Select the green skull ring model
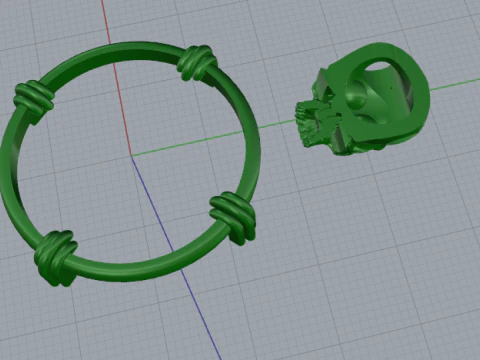This screenshot has height=360, width=480. [362, 99]
